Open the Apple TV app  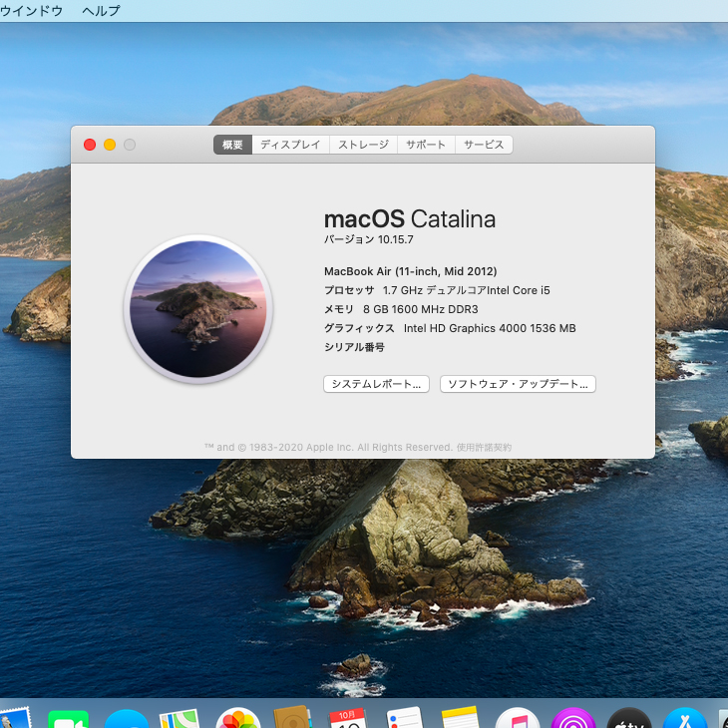point(629,720)
